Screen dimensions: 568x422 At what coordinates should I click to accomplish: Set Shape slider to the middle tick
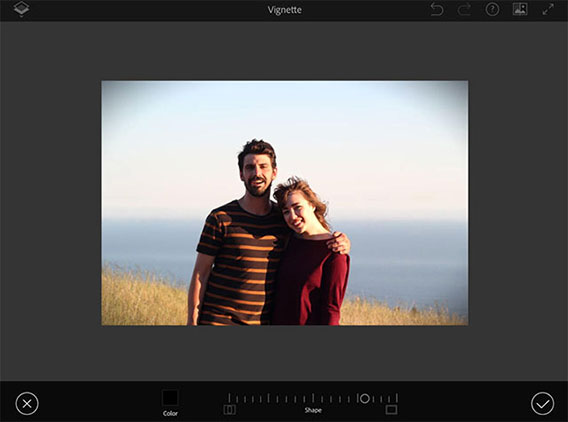coord(313,398)
